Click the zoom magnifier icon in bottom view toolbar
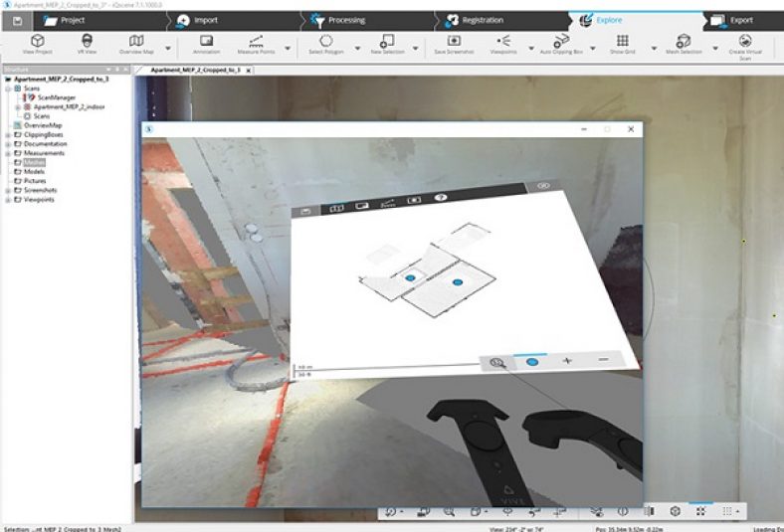 pyautogui.click(x=449, y=511)
